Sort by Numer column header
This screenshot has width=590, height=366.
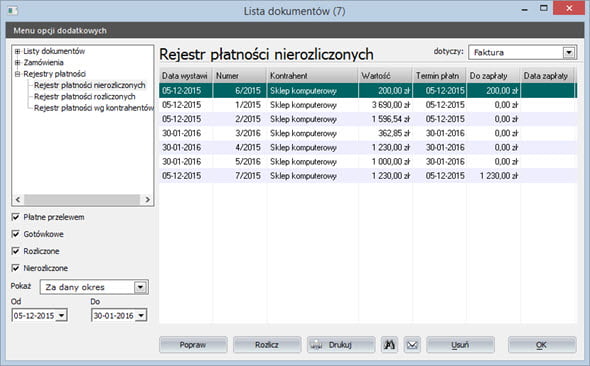click(240, 76)
